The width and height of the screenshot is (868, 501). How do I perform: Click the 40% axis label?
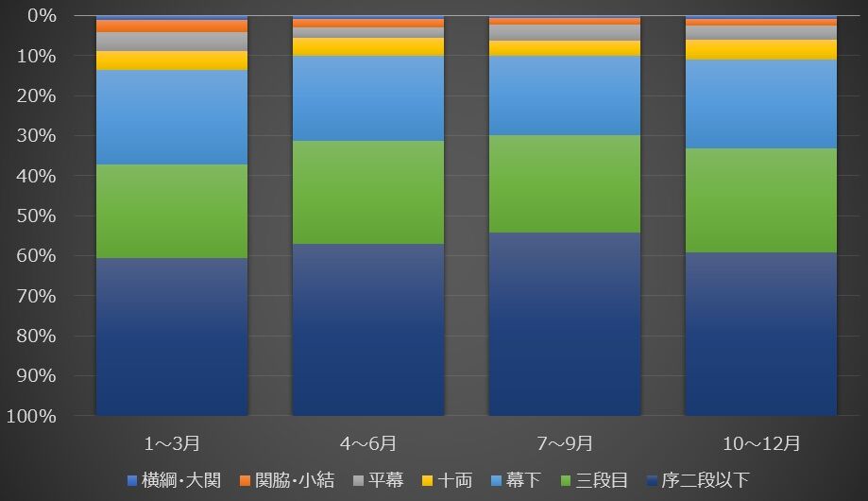pyautogui.click(x=37, y=176)
